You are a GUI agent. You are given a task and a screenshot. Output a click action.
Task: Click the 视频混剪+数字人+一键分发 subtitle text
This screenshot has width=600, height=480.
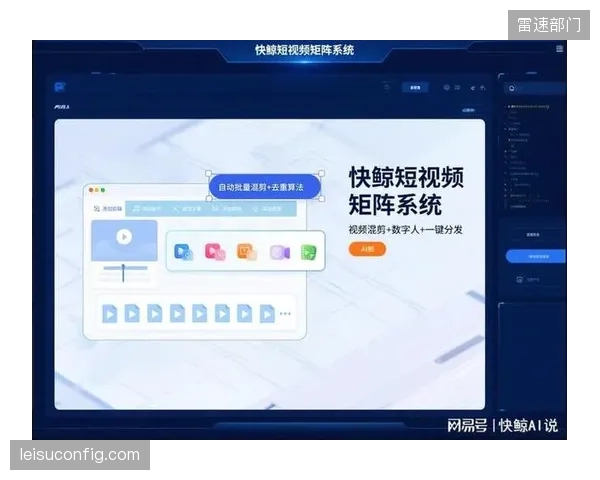[x=405, y=230]
